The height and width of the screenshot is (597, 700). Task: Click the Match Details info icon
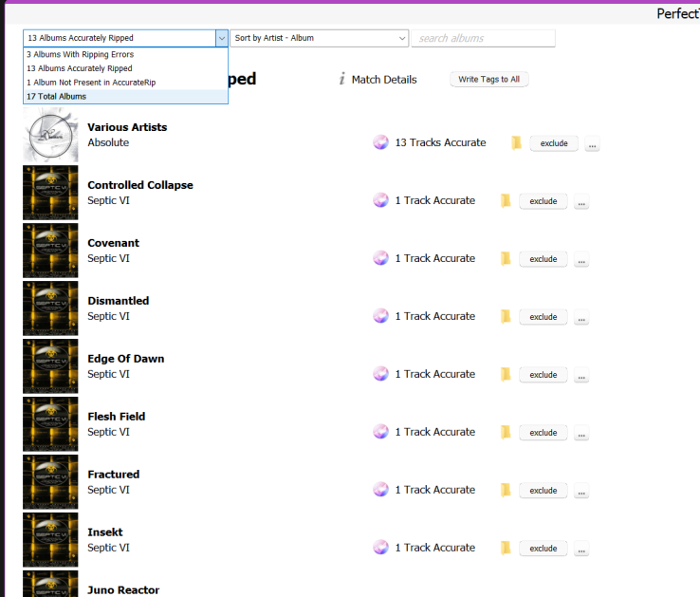[x=341, y=80]
